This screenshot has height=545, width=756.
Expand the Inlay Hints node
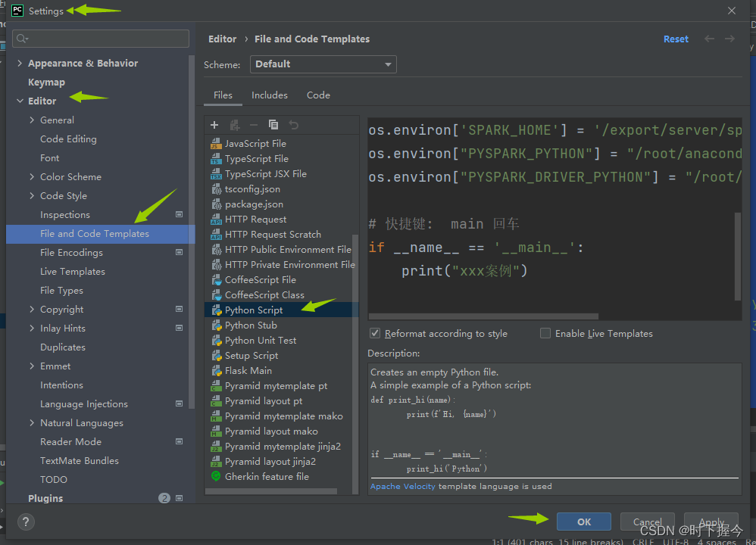pyautogui.click(x=32, y=329)
